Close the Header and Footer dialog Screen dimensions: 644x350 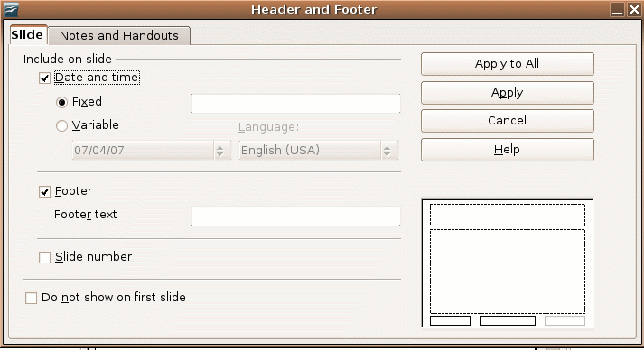pos(634,9)
